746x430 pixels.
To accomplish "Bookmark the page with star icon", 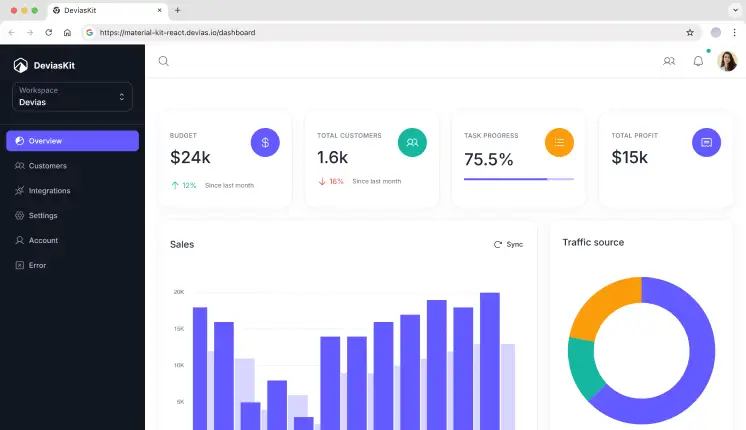I will coord(690,32).
